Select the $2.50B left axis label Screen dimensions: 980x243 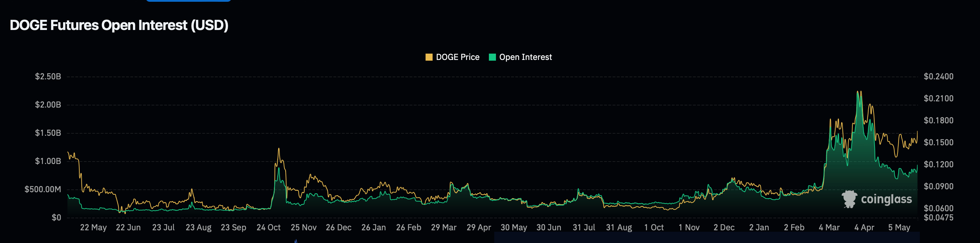coord(48,77)
